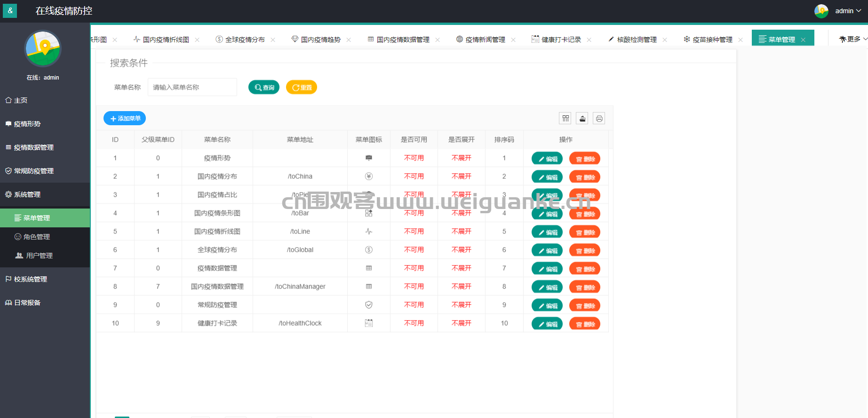Screen dimensions: 868x418
Task: Expand 疫情形势 in the sidebar
Action: (x=27, y=124)
